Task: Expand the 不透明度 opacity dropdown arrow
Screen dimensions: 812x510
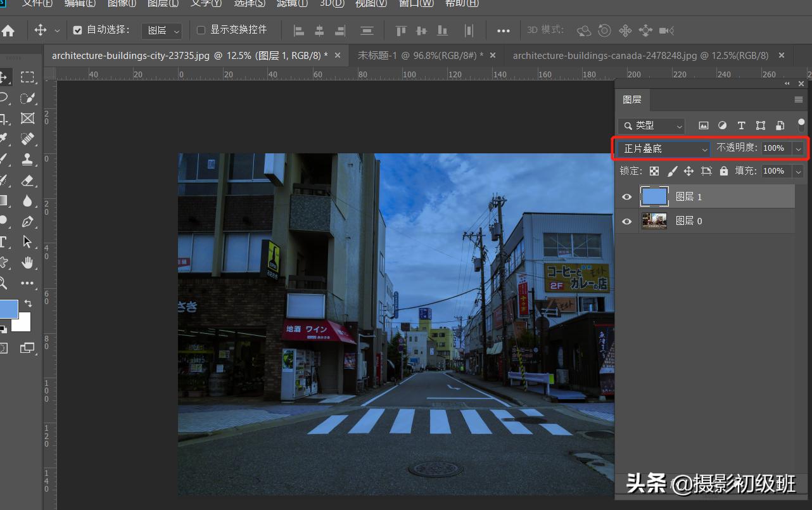Action: [x=798, y=148]
